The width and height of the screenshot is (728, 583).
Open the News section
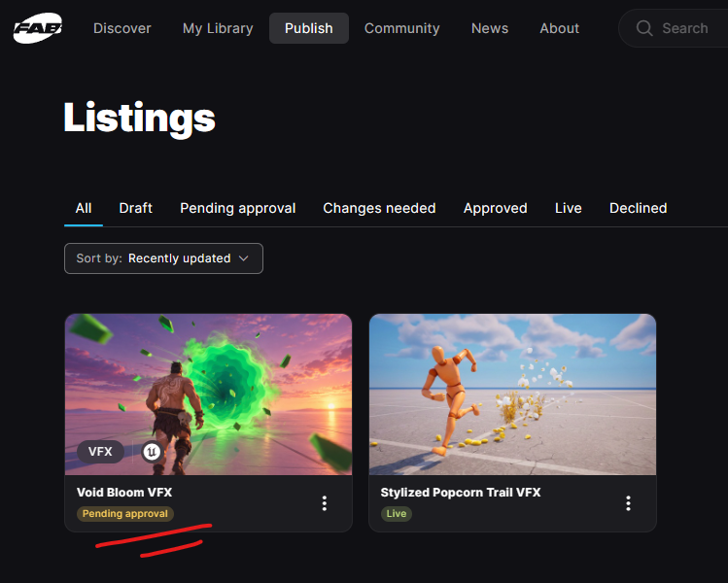tap(489, 28)
